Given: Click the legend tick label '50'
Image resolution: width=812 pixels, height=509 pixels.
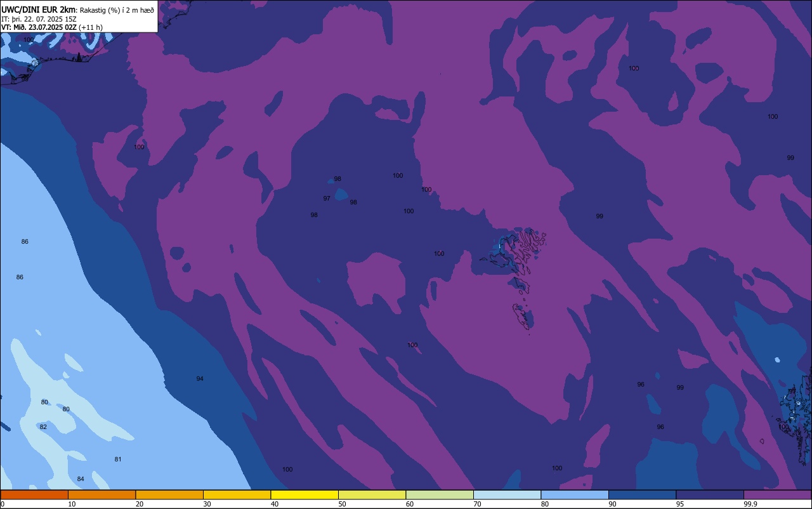Looking at the screenshot, I should point(343,504).
